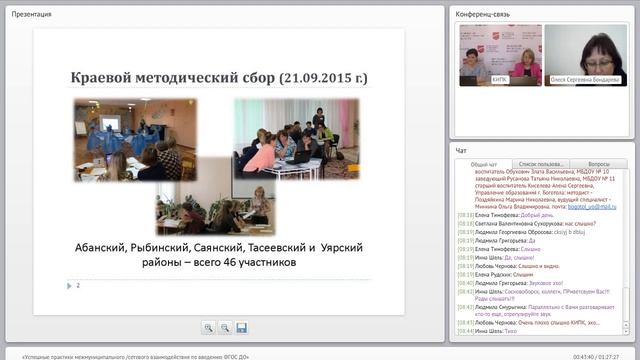Click Инна Шель's Тихо message
640x360 pixels.
point(487,331)
